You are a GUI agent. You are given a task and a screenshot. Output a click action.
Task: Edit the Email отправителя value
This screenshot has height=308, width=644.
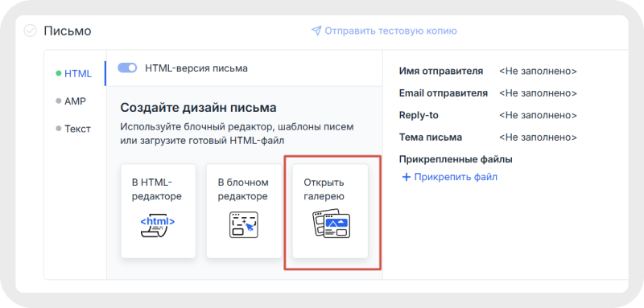[538, 93]
